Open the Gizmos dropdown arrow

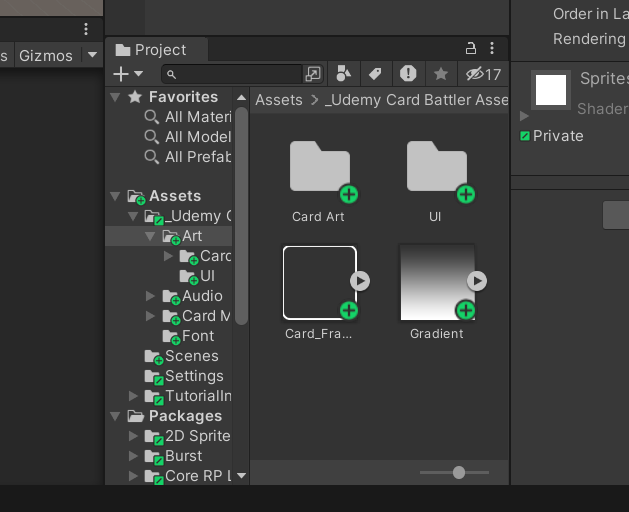(92, 55)
